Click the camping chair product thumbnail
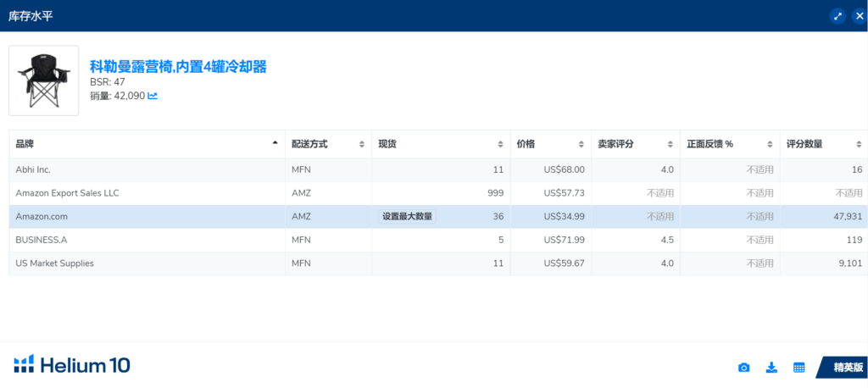The width and height of the screenshot is (868, 388). click(44, 80)
